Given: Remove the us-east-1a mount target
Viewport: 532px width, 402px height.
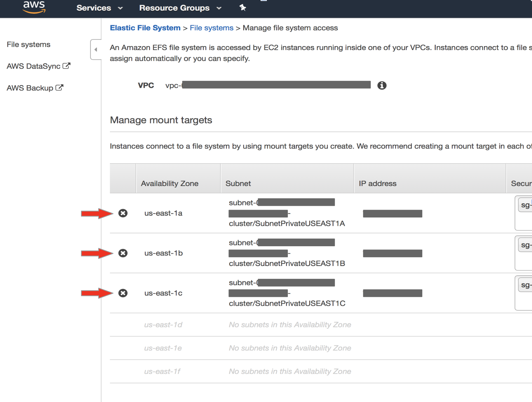Looking at the screenshot, I should coord(123,213).
